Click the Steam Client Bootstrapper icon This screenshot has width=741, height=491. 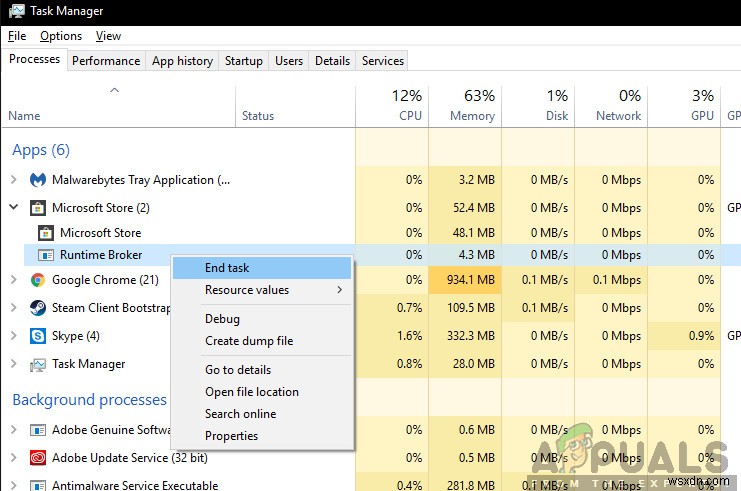point(38,308)
